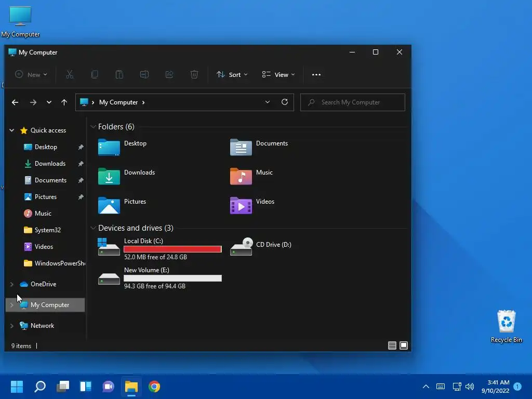The width and height of the screenshot is (532, 399).
Task: Launch Google Chrome from the taskbar
Action: pyautogui.click(x=154, y=387)
